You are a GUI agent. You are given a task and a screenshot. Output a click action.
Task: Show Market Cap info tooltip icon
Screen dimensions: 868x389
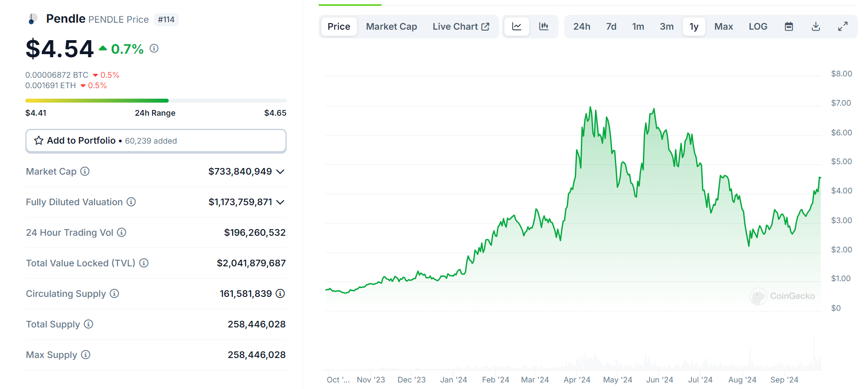(85, 171)
